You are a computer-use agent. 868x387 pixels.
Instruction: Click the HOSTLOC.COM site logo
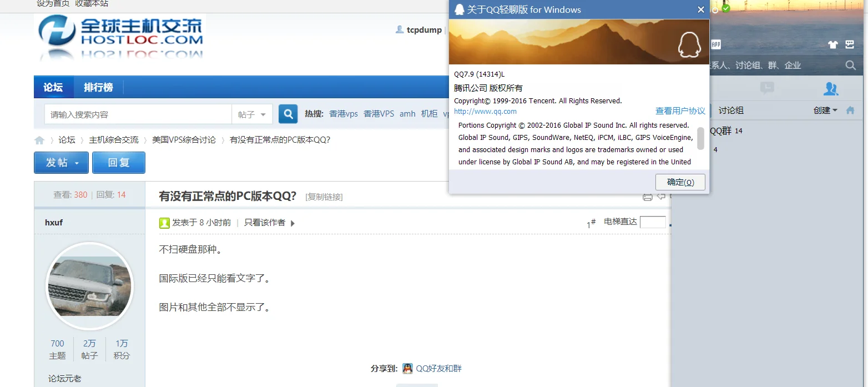(120, 38)
